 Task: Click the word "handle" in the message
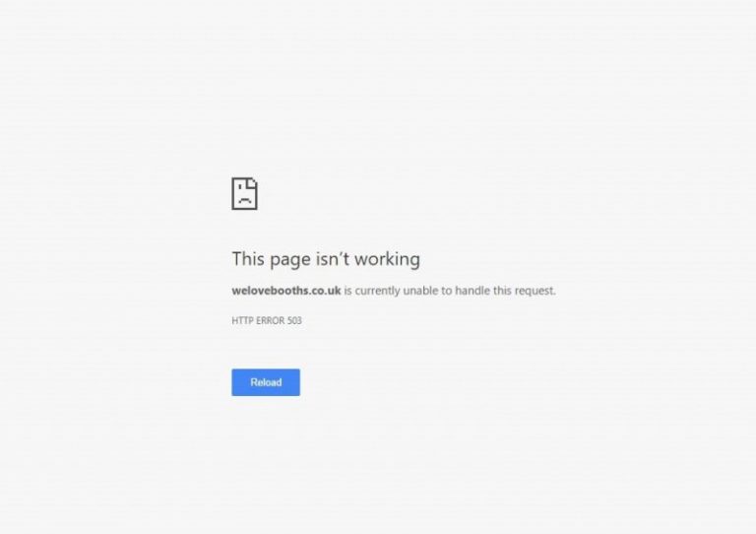[472, 291]
